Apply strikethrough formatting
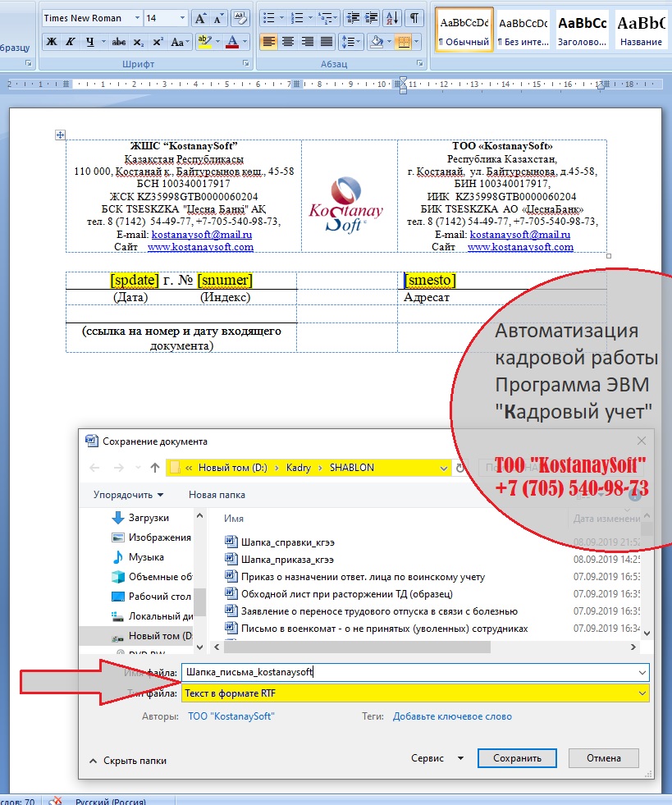Image resolution: width=672 pixels, height=805 pixels. pyautogui.click(x=119, y=42)
